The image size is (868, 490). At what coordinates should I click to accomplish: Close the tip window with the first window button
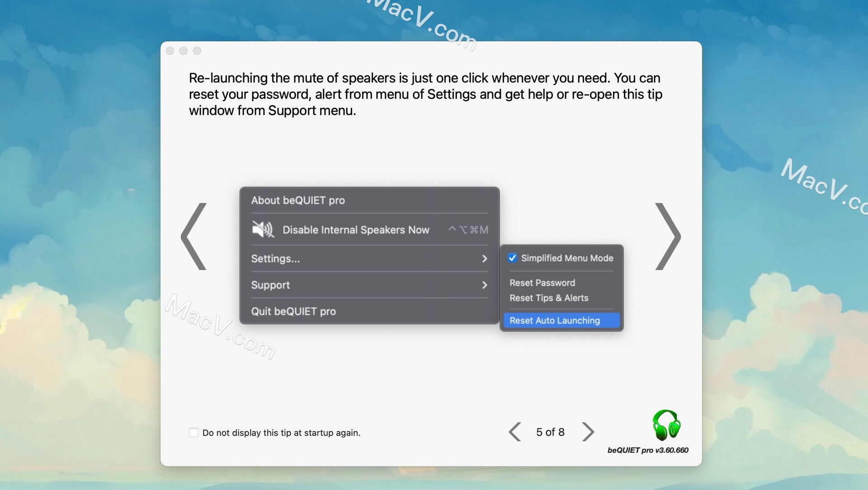[170, 51]
